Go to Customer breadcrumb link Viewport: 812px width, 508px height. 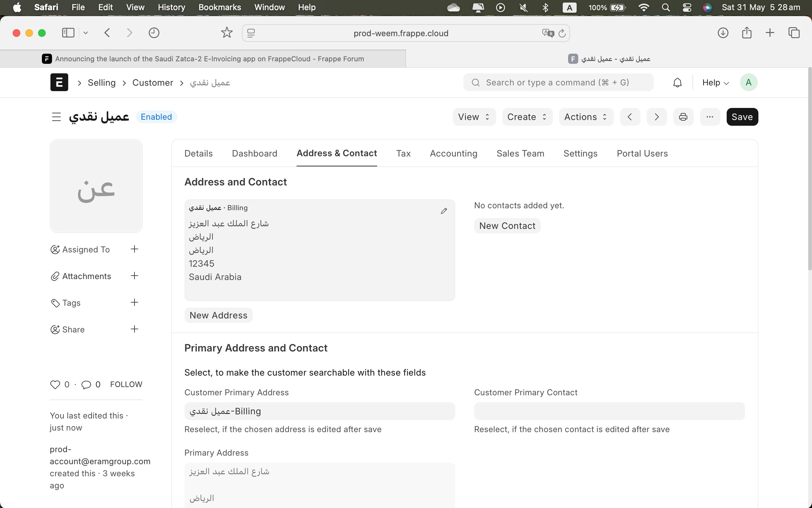coord(153,83)
